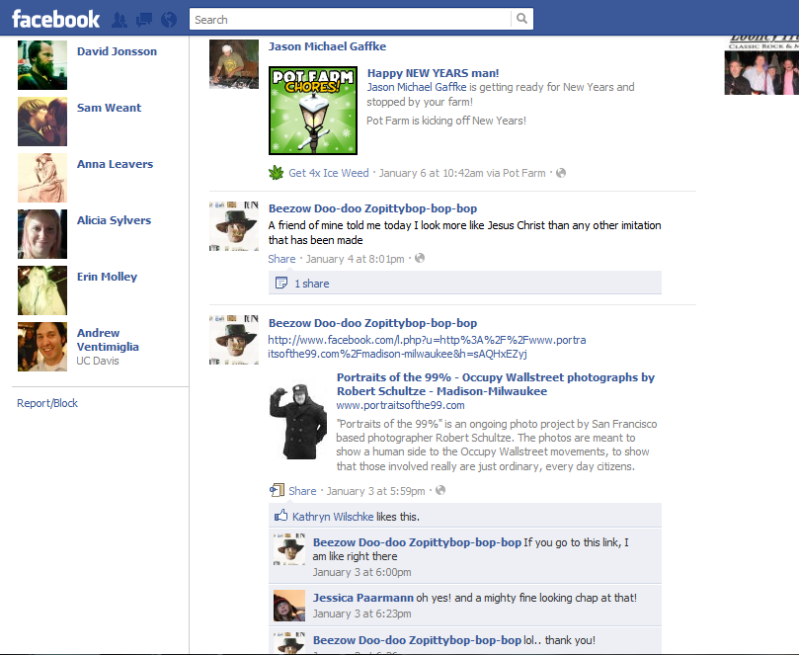Click the search magnifier button
Image resolution: width=799 pixels, height=655 pixels.
[521, 19]
